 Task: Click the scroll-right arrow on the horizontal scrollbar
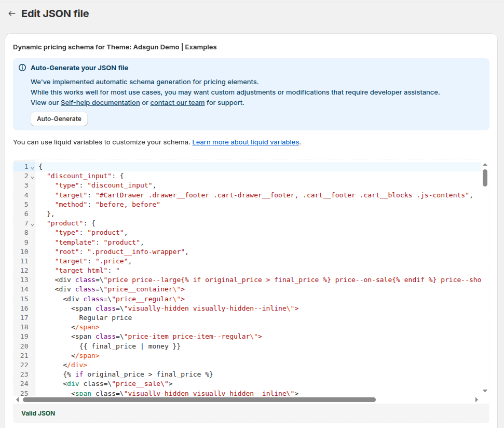click(477, 400)
